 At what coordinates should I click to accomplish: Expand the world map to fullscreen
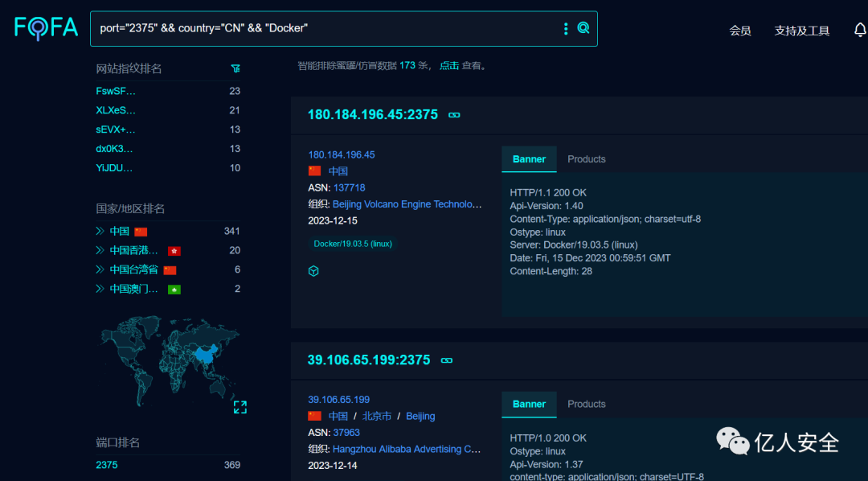click(x=240, y=407)
